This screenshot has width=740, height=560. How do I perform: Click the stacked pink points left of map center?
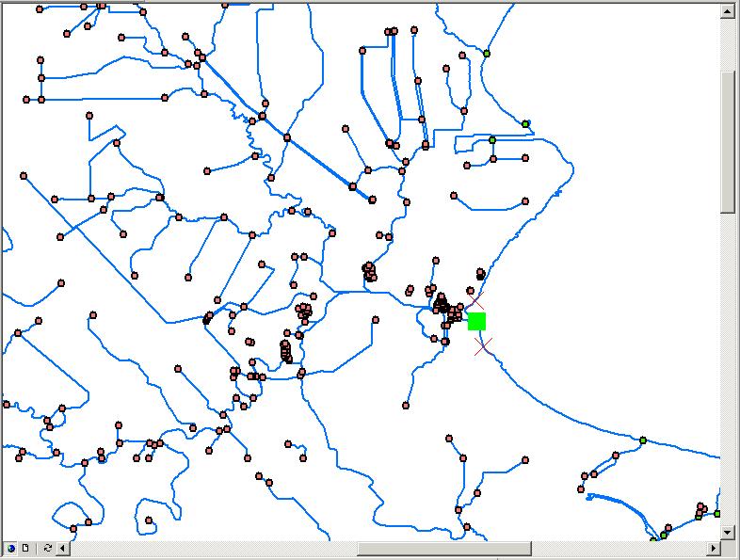click(x=285, y=351)
